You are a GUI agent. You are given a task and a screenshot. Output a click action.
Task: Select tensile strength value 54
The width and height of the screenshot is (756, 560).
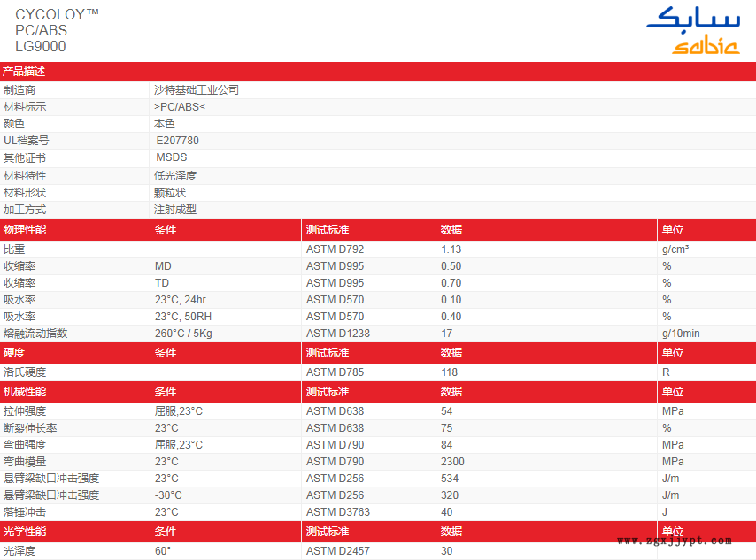pos(446,411)
